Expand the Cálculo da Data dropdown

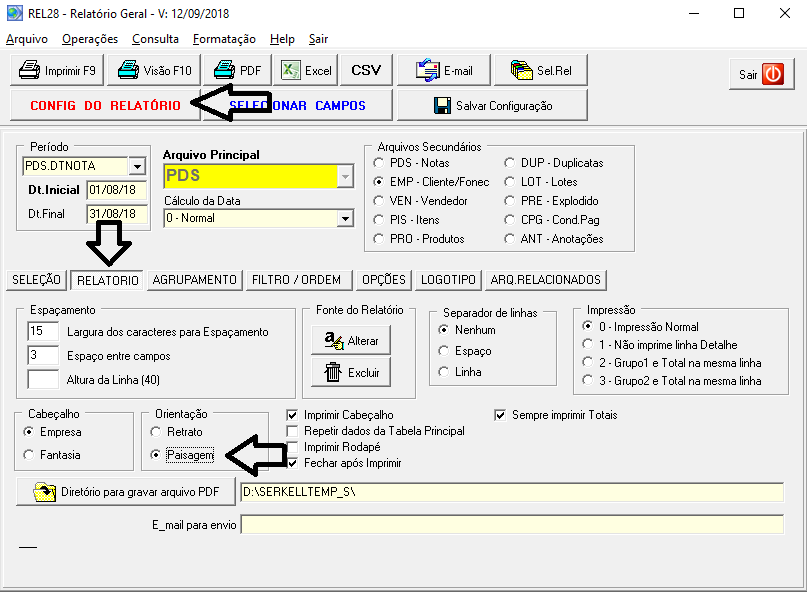click(x=345, y=218)
